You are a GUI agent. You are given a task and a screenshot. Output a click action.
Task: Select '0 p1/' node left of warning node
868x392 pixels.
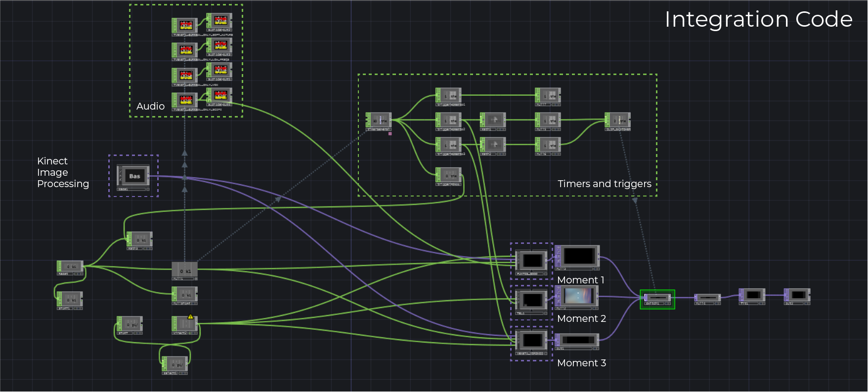pos(130,324)
